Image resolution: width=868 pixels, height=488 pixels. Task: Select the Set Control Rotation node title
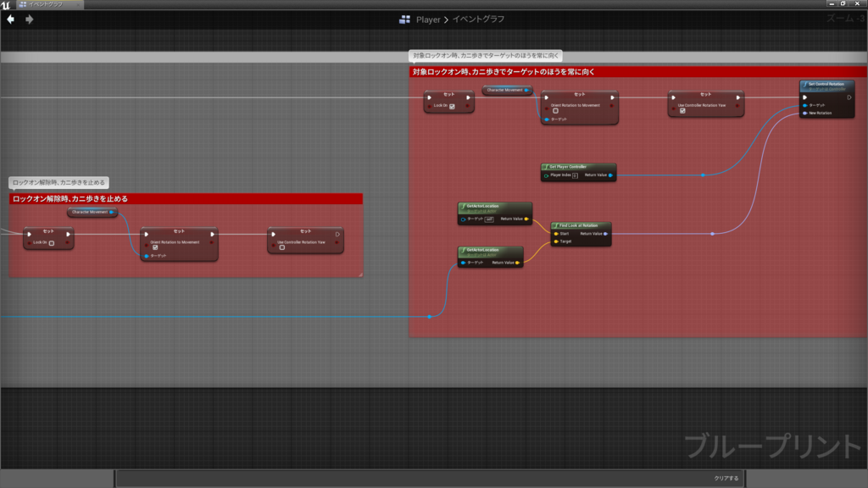point(827,86)
